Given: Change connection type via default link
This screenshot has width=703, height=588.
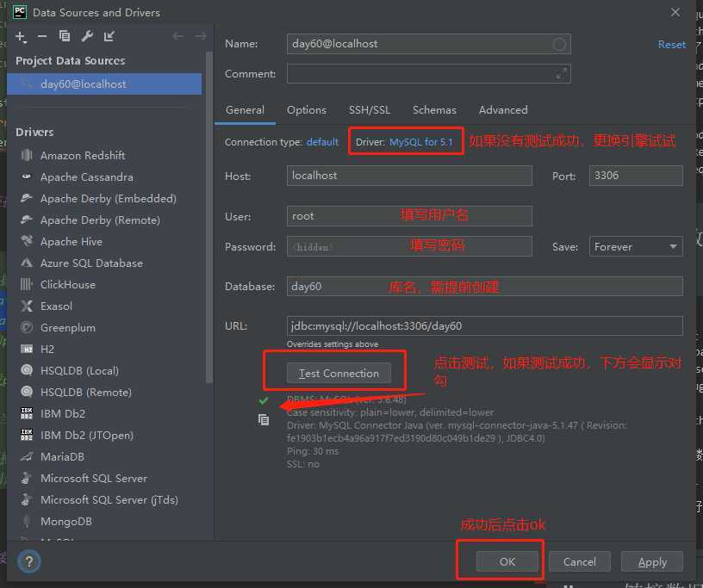Looking at the screenshot, I should pos(322,142).
